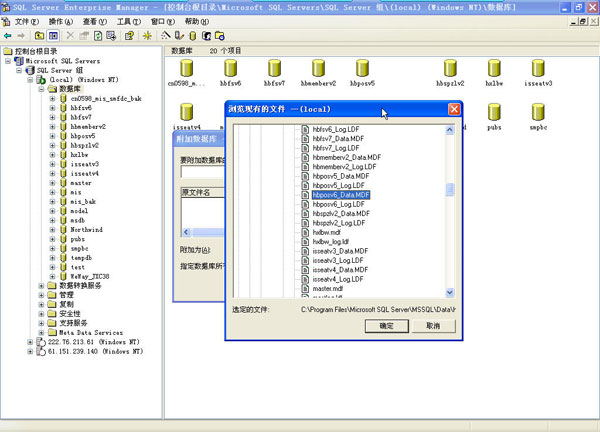The image size is (600, 432).
Task: Select the hxlbw database icon in right pane
Action: [x=494, y=69]
